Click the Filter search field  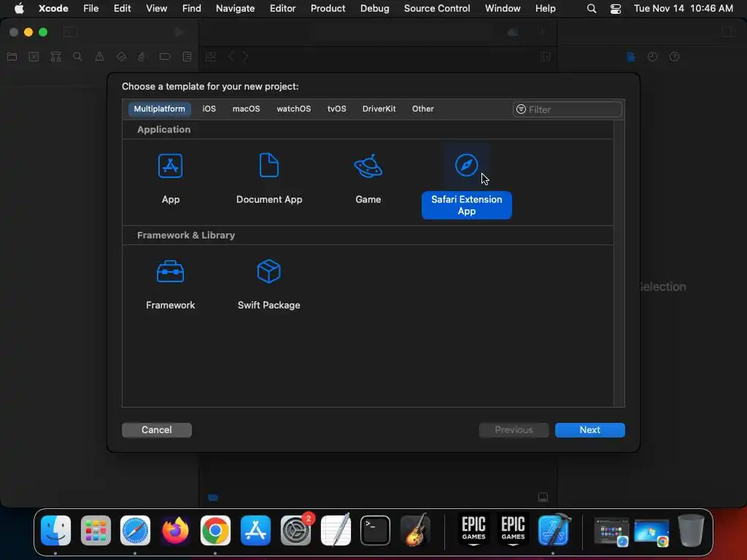click(x=568, y=109)
